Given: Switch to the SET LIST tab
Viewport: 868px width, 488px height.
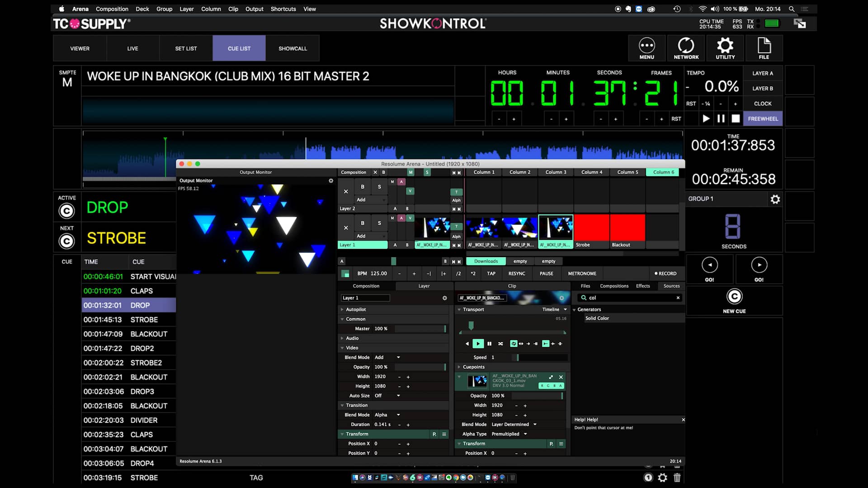Looking at the screenshot, I should point(186,48).
